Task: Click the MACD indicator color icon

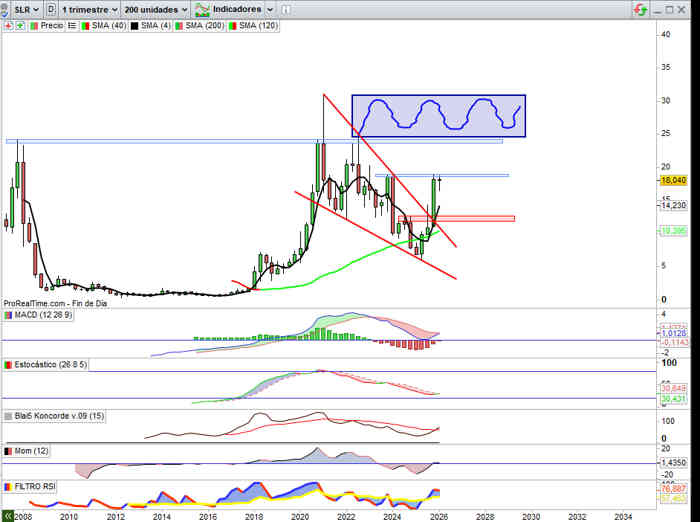Action: tap(8, 315)
